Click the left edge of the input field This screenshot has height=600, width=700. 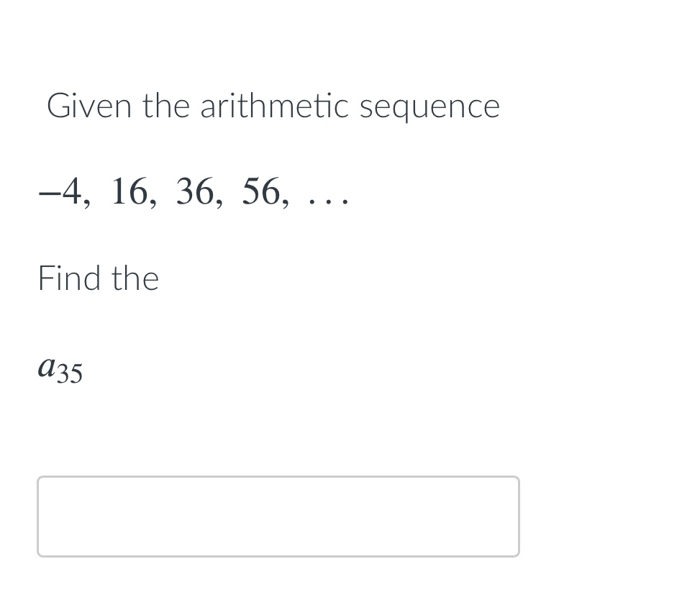point(40,516)
